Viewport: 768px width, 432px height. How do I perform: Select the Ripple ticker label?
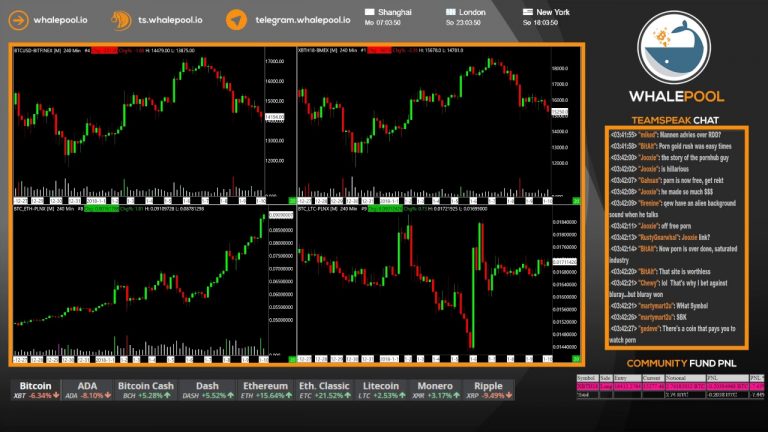488,386
